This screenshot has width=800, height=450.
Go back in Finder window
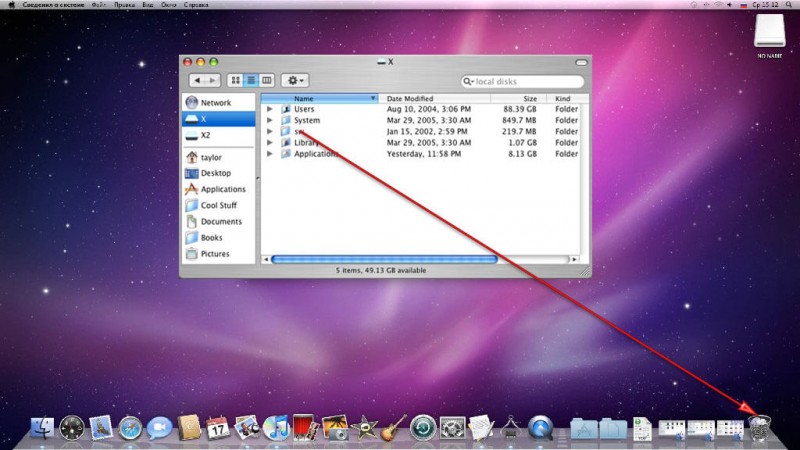pos(197,80)
